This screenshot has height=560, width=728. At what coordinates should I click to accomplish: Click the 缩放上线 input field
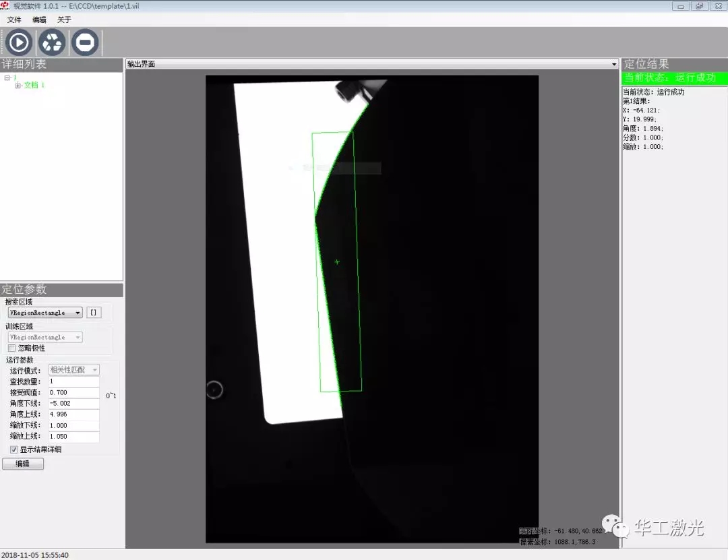[73, 437]
